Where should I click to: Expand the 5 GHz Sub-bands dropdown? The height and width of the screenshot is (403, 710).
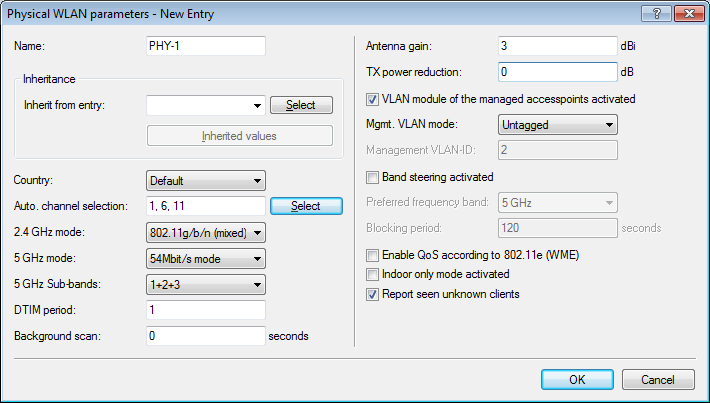[205, 285]
